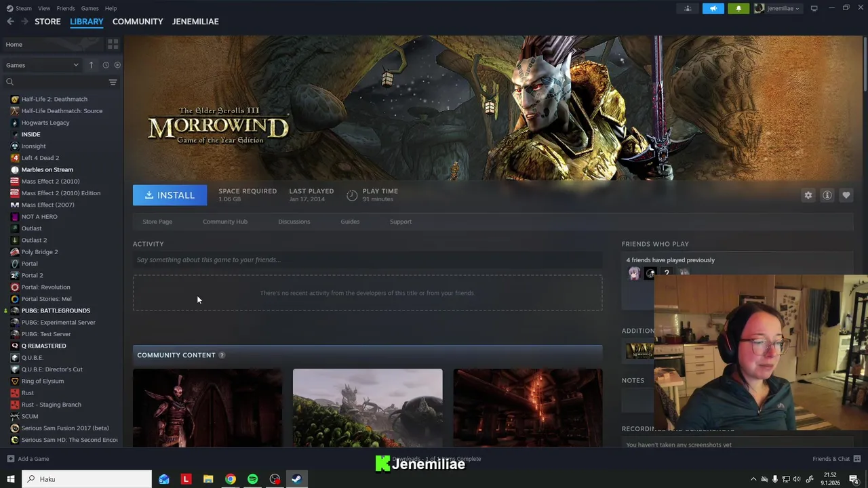868x488 pixels.
Task: Open the View menu
Action: 44,8
